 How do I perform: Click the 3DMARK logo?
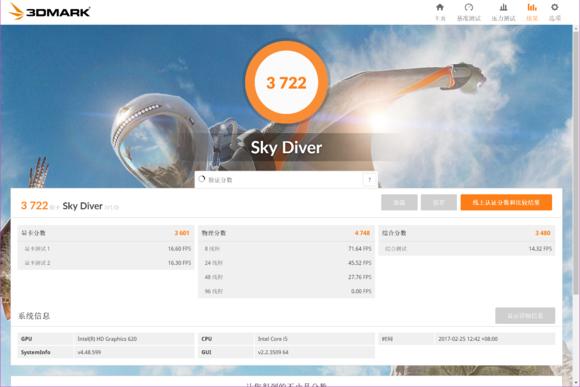pyautogui.click(x=50, y=11)
